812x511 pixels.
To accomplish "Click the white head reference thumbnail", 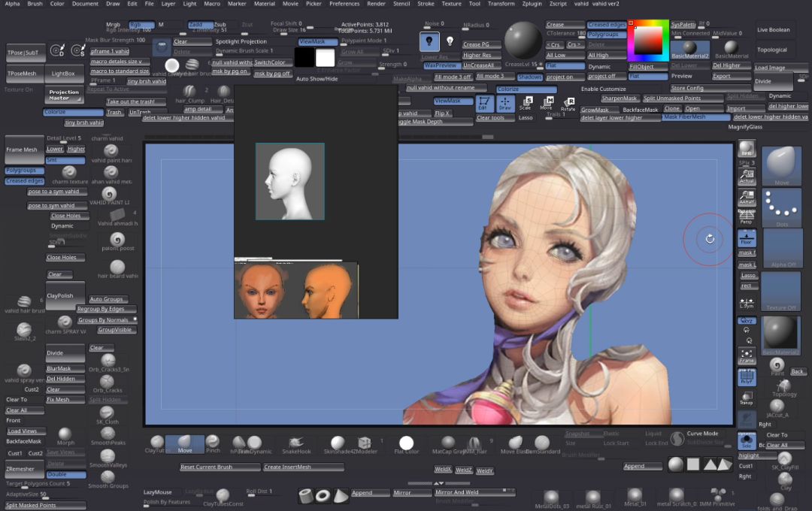I will click(x=290, y=182).
